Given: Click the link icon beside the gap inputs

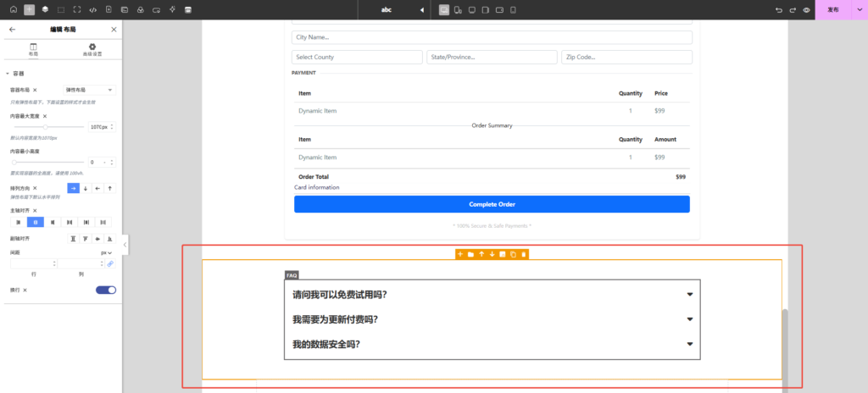Looking at the screenshot, I should coord(110,264).
